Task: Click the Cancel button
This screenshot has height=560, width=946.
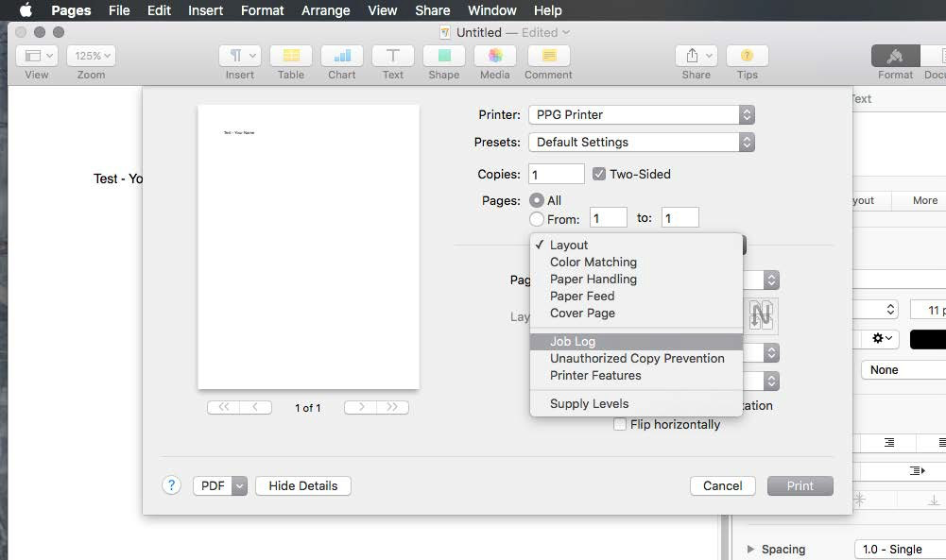Action: pos(722,485)
